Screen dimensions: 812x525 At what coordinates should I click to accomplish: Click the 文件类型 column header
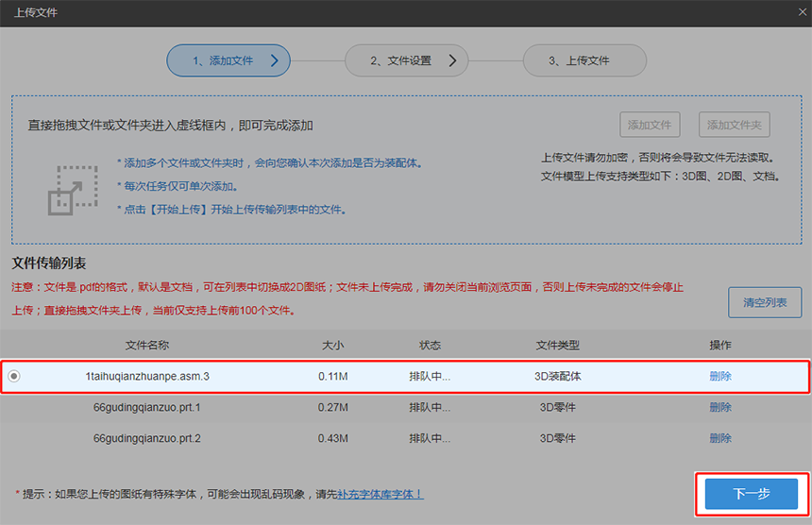coord(558,346)
